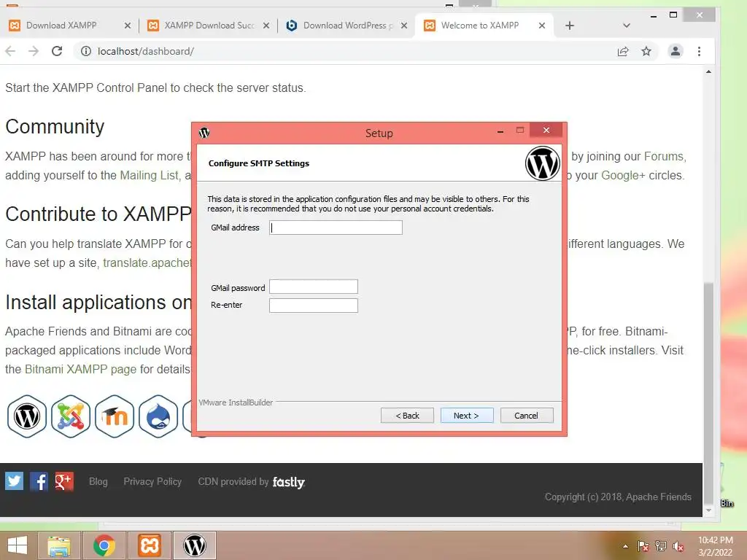Screen dimensions: 747x560
Task: Click the clock in the taskbar
Action: click(x=716, y=546)
